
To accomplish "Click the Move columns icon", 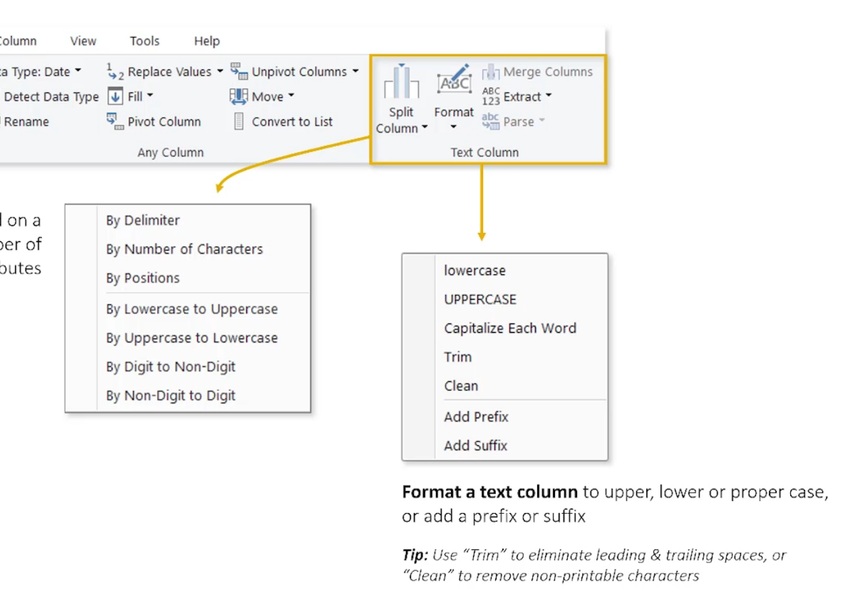I will pos(238,97).
